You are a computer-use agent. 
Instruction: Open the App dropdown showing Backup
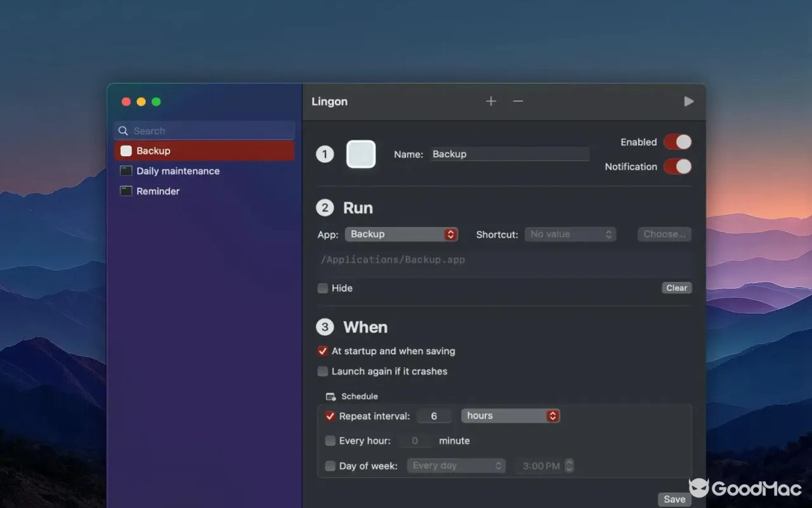tap(402, 234)
